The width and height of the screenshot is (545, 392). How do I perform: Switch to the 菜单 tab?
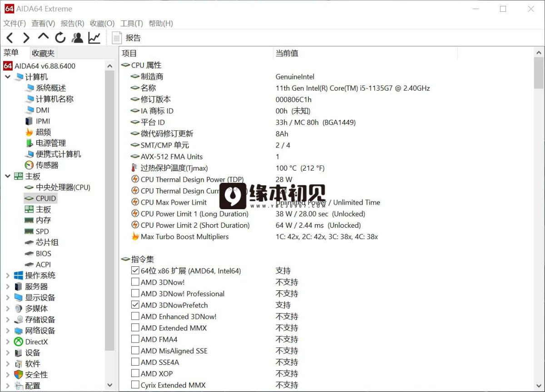coord(11,53)
